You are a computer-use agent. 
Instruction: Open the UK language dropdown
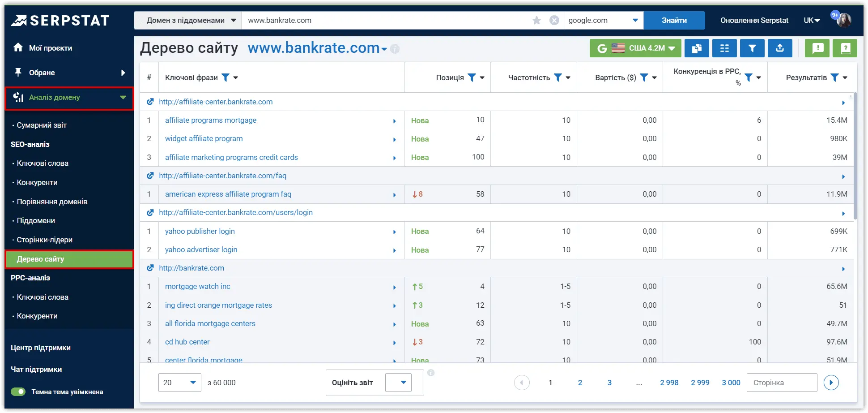click(x=812, y=20)
